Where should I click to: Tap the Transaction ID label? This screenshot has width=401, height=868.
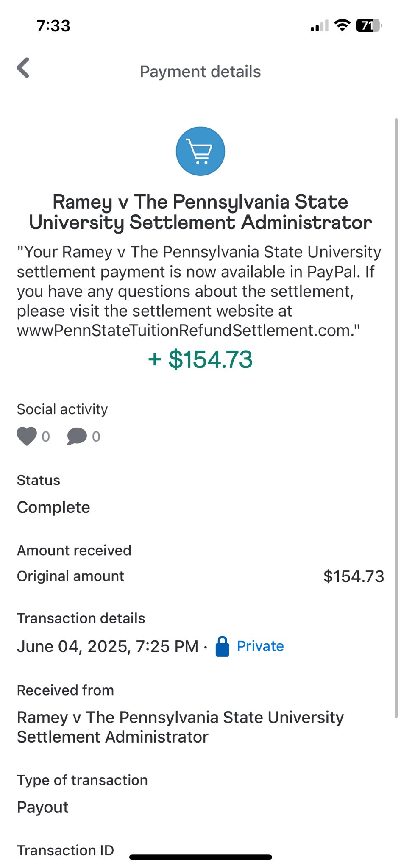[x=65, y=850]
